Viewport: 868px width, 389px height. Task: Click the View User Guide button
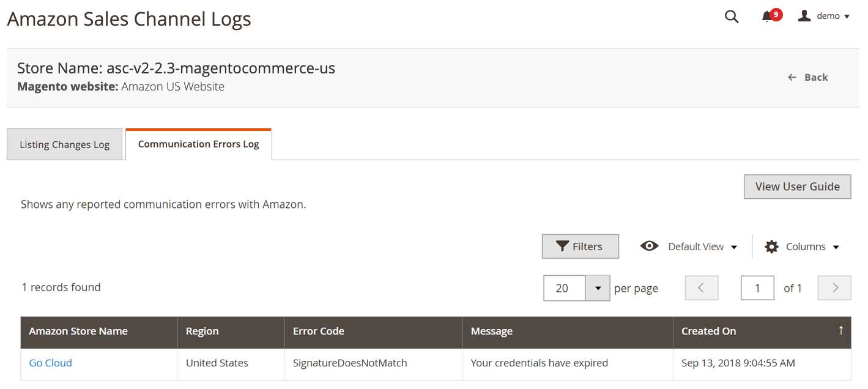[x=797, y=187]
